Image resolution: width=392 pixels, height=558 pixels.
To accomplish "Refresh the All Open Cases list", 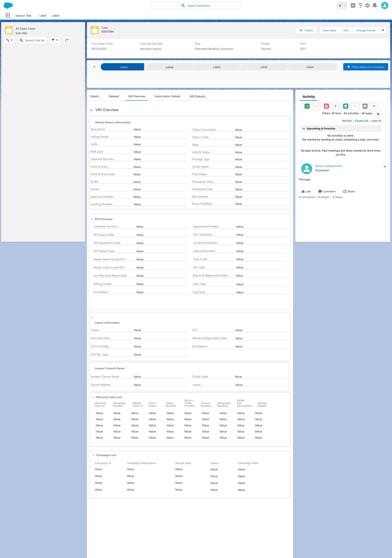I will click(x=67, y=40).
